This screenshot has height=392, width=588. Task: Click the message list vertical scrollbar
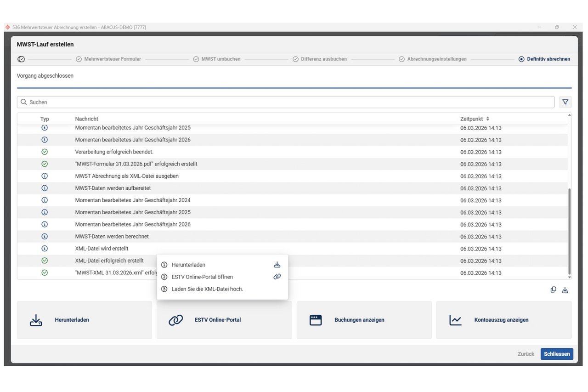click(x=570, y=230)
